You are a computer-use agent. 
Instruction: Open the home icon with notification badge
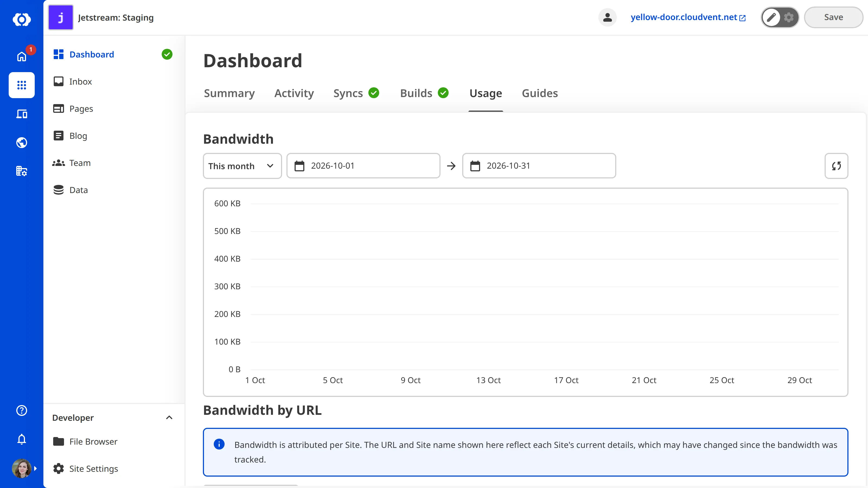coord(22,56)
